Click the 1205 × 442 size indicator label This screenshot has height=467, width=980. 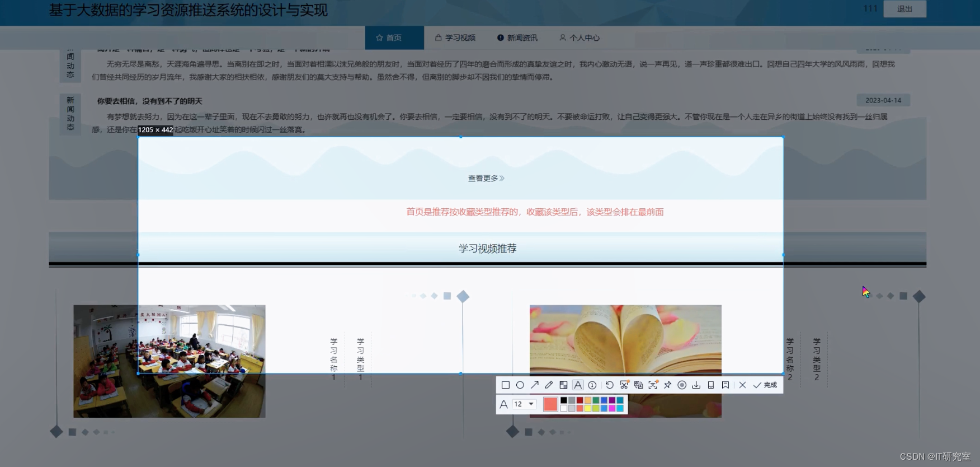point(156,130)
